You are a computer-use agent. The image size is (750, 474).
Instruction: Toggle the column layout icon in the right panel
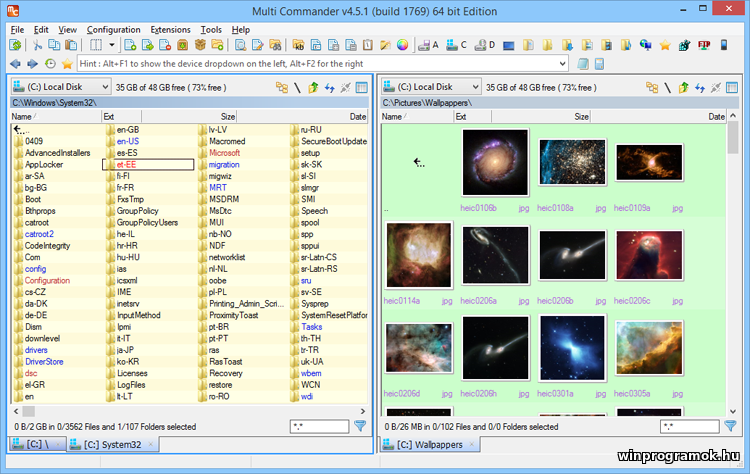tap(732, 88)
